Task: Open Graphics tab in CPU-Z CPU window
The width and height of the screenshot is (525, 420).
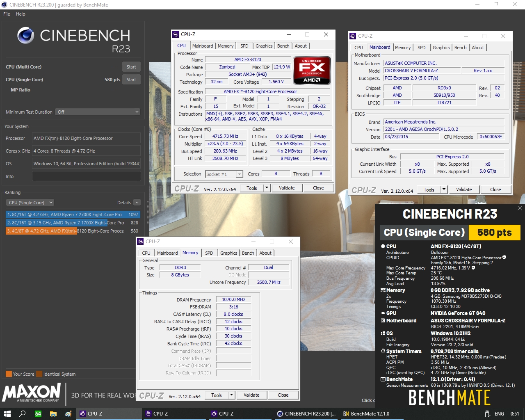Action: click(x=264, y=46)
